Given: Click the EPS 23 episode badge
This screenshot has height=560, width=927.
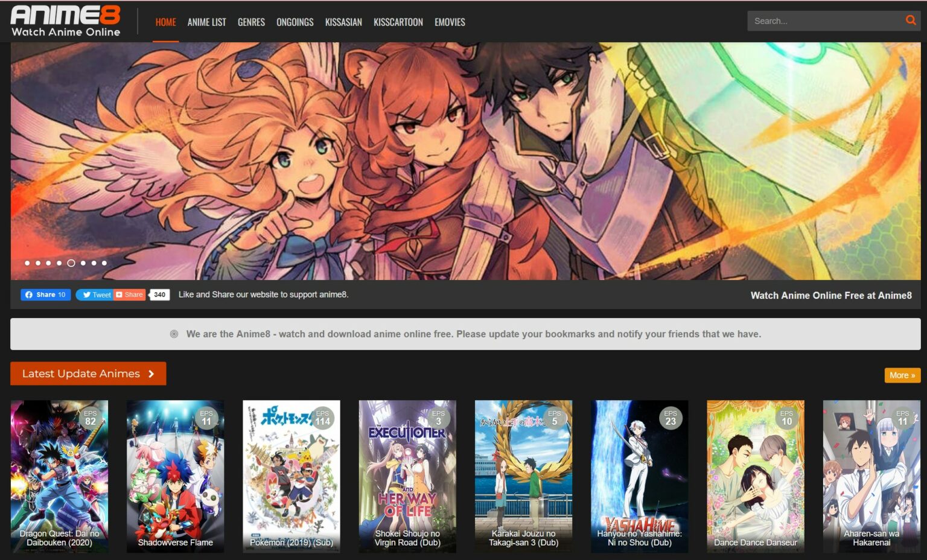Looking at the screenshot, I should click(x=671, y=418).
